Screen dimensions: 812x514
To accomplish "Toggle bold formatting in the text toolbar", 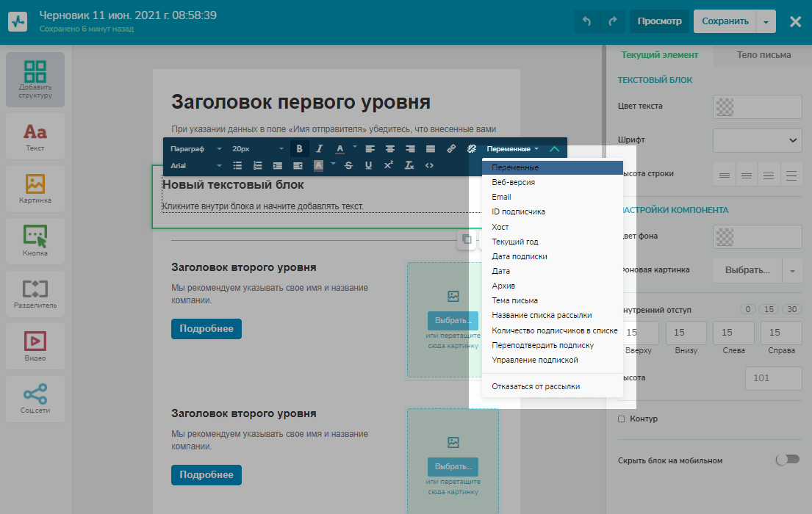I will click(x=299, y=148).
